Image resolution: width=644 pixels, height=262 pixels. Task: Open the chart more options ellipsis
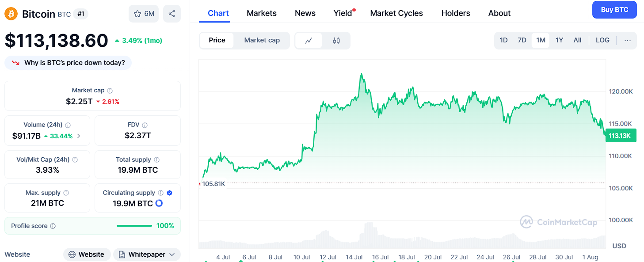pos(628,40)
